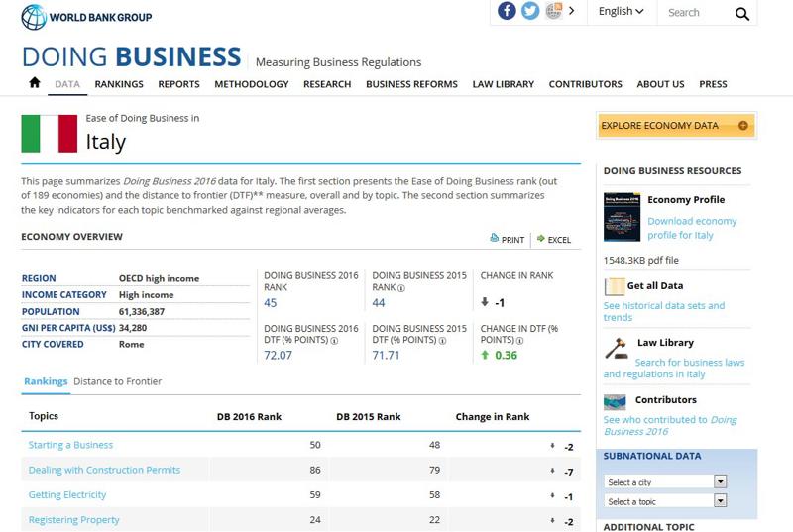Screen dimensions: 793x532
Task: Open the Starting a Business topic link
Action: pyautogui.click(x=70, y=445)
